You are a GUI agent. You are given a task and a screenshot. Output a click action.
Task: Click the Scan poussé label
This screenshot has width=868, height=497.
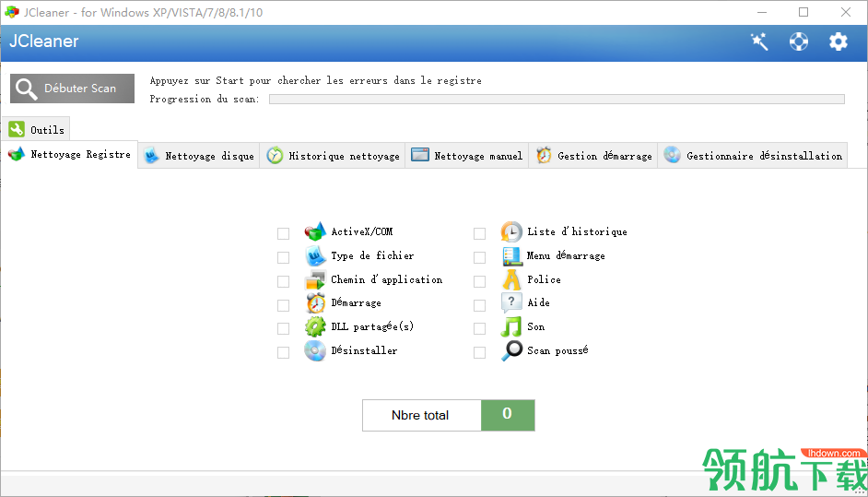pos(557,350)
